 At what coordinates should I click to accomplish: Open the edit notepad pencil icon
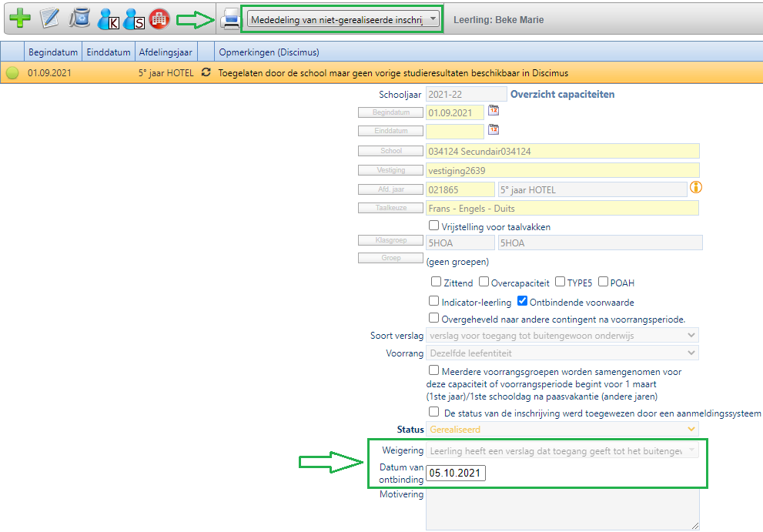[x=49, y=18]
